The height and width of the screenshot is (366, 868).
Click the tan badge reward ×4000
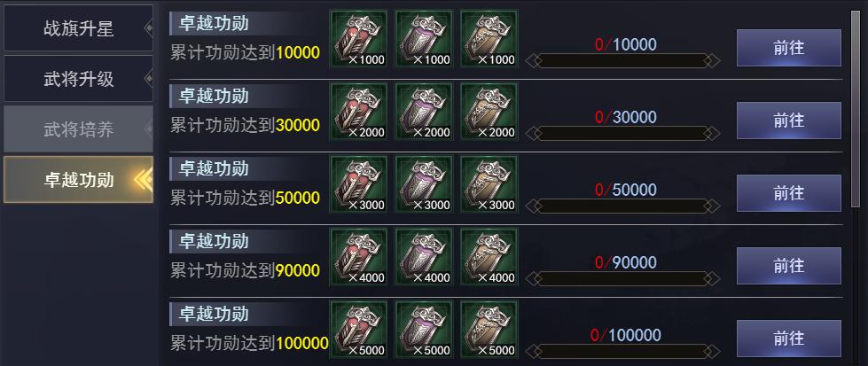(x=489, y=256)
